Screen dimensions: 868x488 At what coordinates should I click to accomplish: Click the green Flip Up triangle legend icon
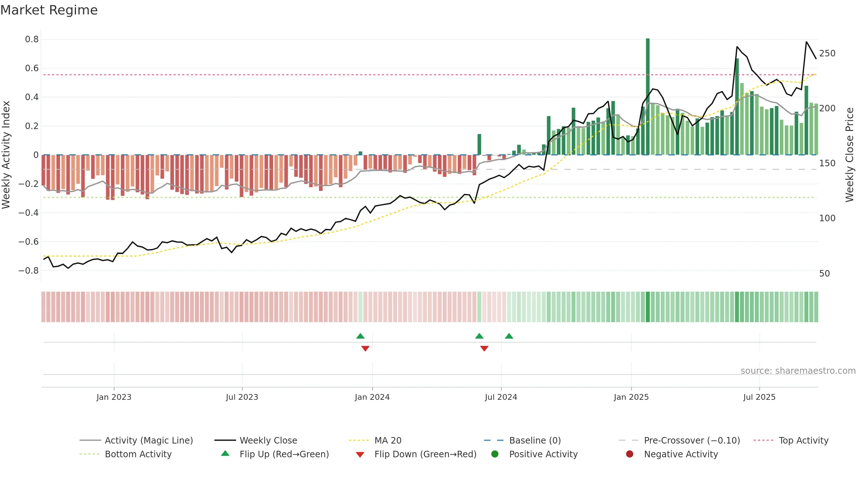point(225,453)
